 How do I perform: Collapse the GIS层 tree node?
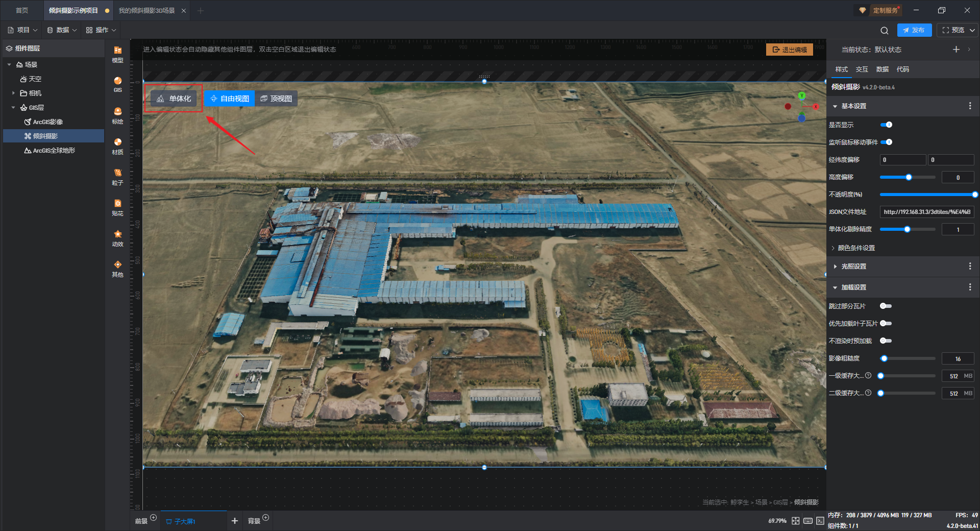[13, 107]
